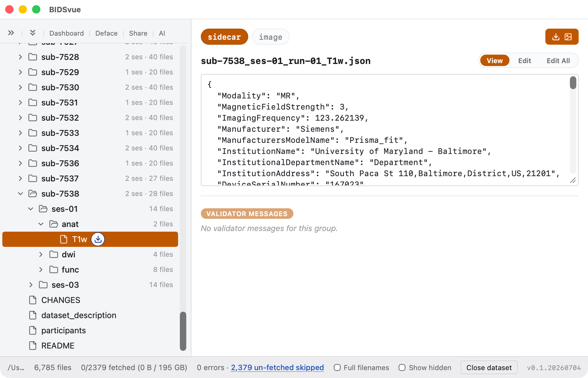Fetch T1w with its circled download icon
The image size is (588, 378).
coord(98,239)
